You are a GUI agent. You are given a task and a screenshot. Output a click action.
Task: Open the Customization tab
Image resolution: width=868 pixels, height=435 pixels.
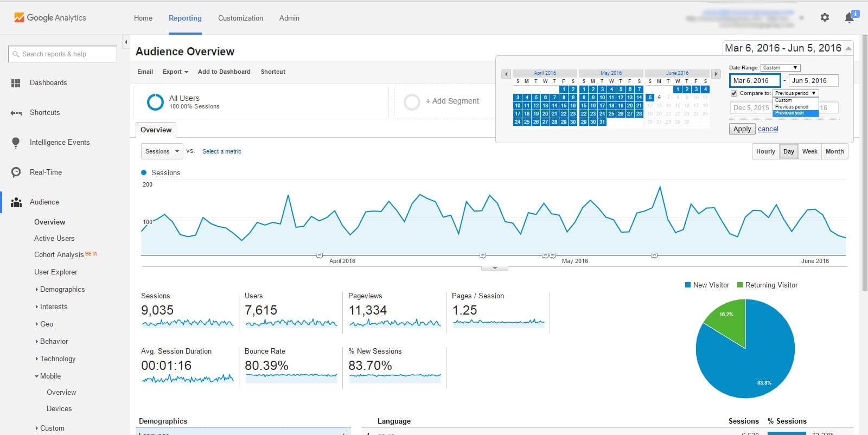pos(240,18)
